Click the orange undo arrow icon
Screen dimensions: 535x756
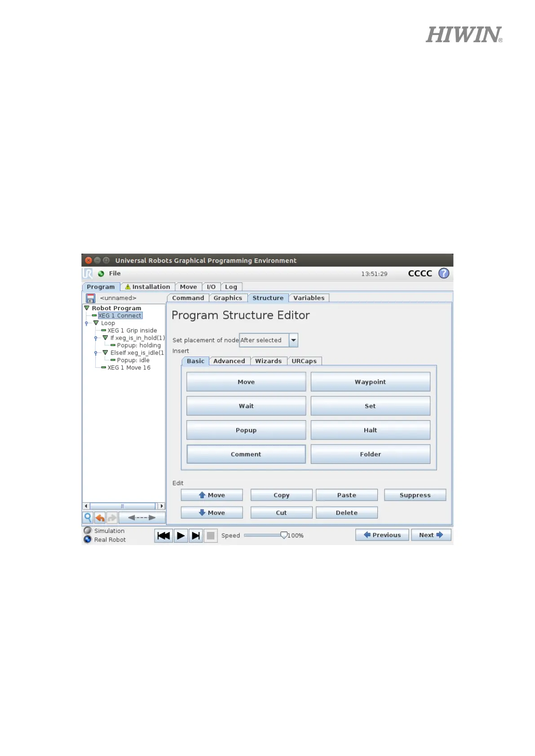(100, 518)
